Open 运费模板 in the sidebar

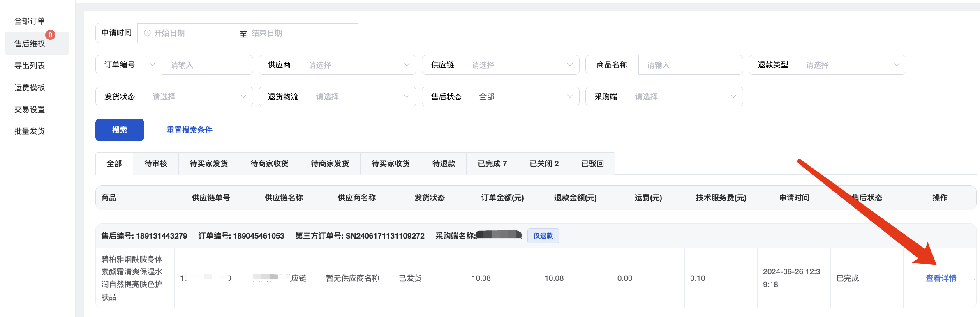pos(30,87)
